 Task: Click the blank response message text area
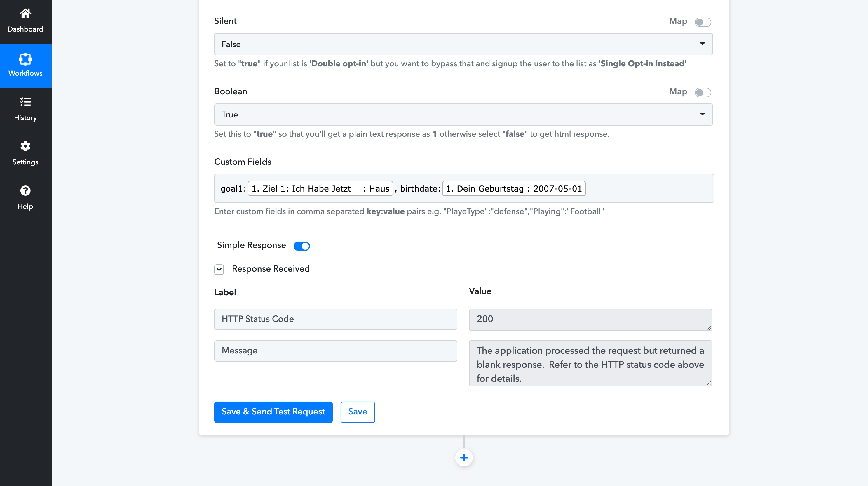pos(590,363)
